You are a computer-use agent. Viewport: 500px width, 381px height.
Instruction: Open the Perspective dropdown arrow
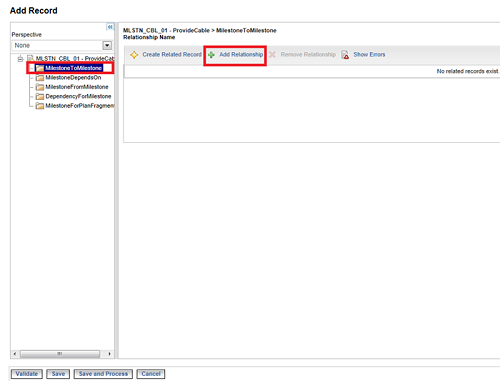coord(107,45)
